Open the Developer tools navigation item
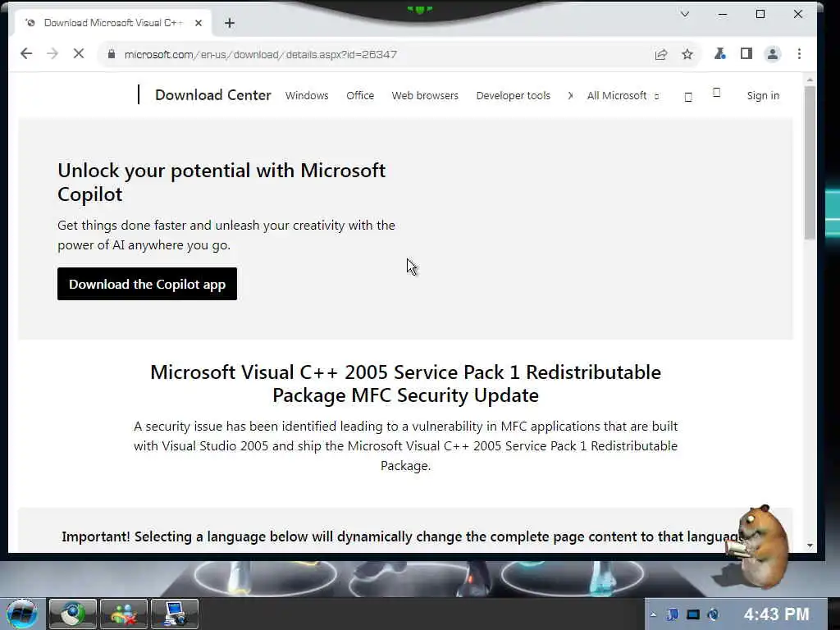 click(513, 95)
